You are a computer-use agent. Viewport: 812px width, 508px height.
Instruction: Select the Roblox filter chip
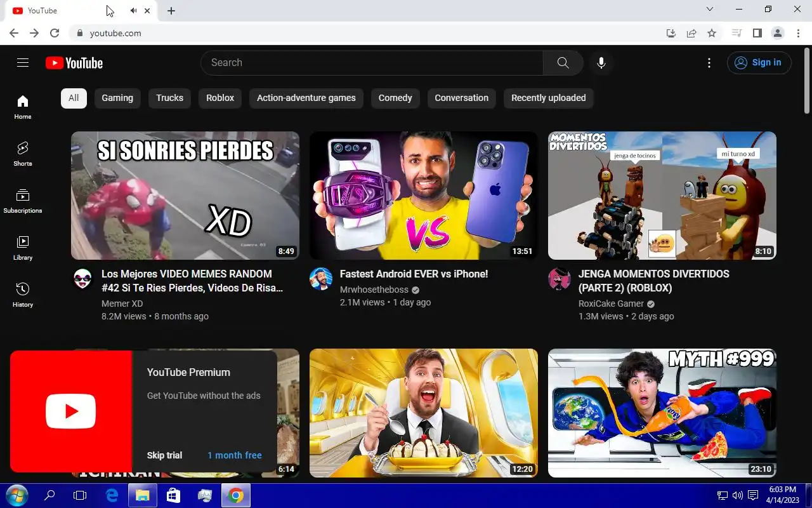click(220, 98)
